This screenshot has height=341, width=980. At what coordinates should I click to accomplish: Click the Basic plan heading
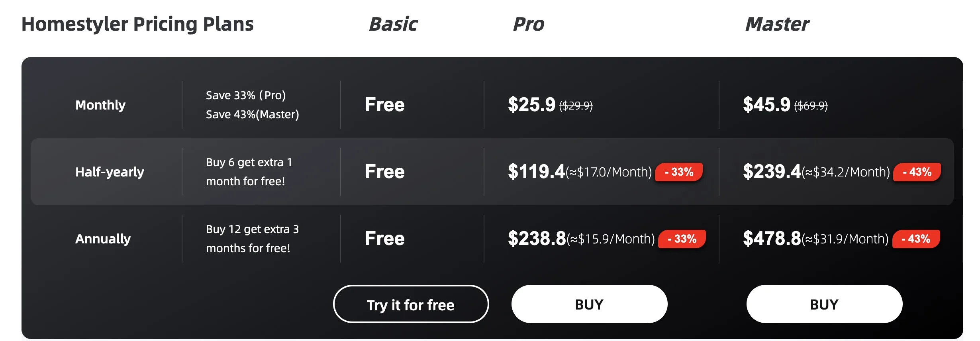393,24
